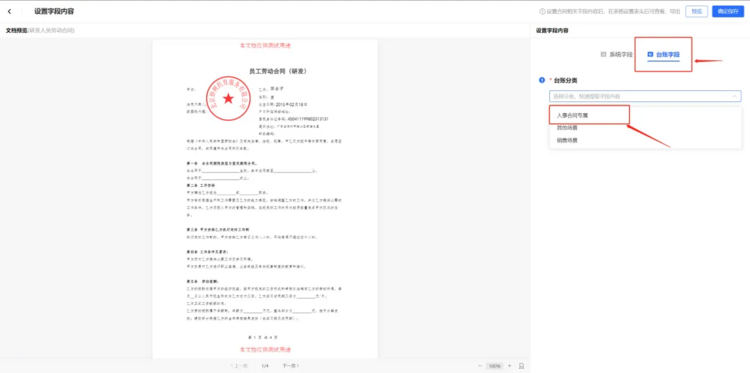Zoom in with the plus icon
Screen dimensions: 750x373
click(509, 366)
